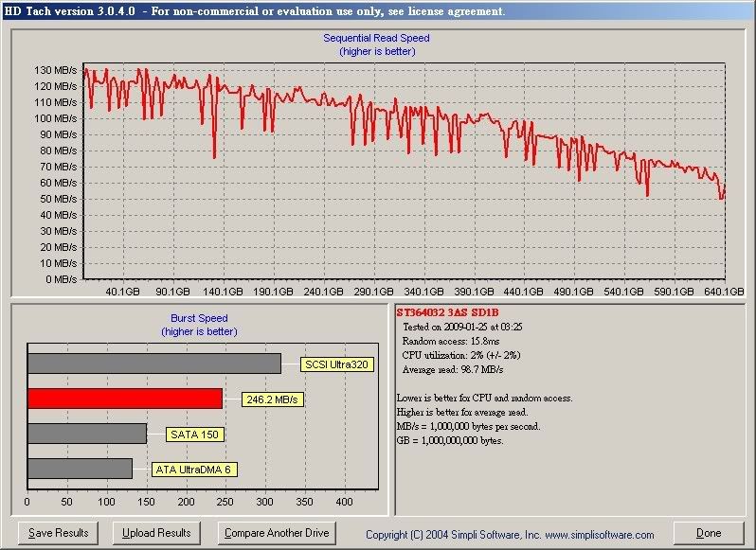The height and width of the screenshot is (550, 756).
Task: Click the SCSI Ultra320 yellow label
Action: click(x=336, y=364)
